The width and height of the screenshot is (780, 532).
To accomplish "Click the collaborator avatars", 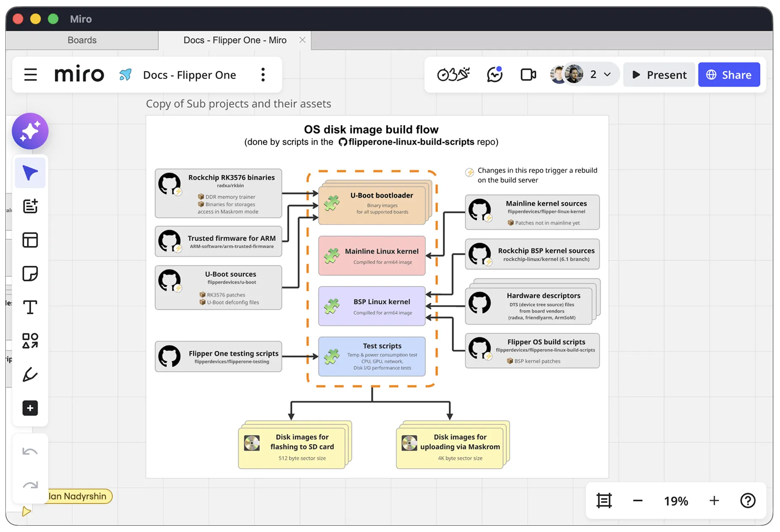I will pos(567,74).
